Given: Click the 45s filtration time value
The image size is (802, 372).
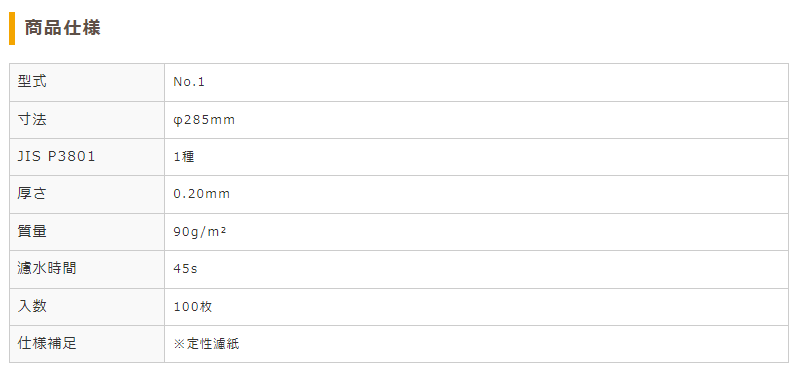Looking at the screenshot, I should [185, 269].
